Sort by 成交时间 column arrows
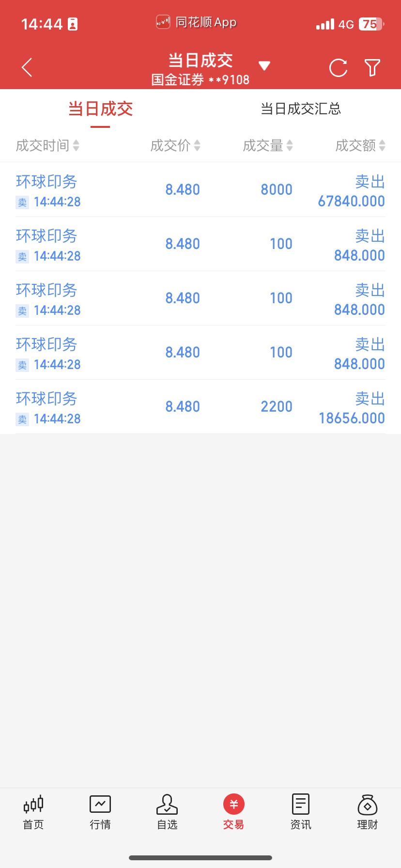401x868 pixels. (x=76, y=145)
